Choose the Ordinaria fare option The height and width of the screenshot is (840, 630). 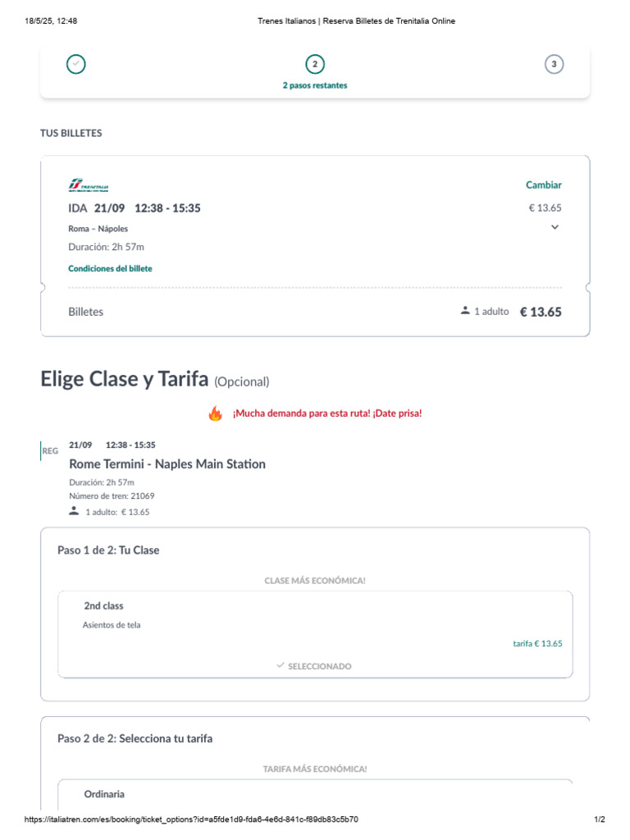point(104,794)
